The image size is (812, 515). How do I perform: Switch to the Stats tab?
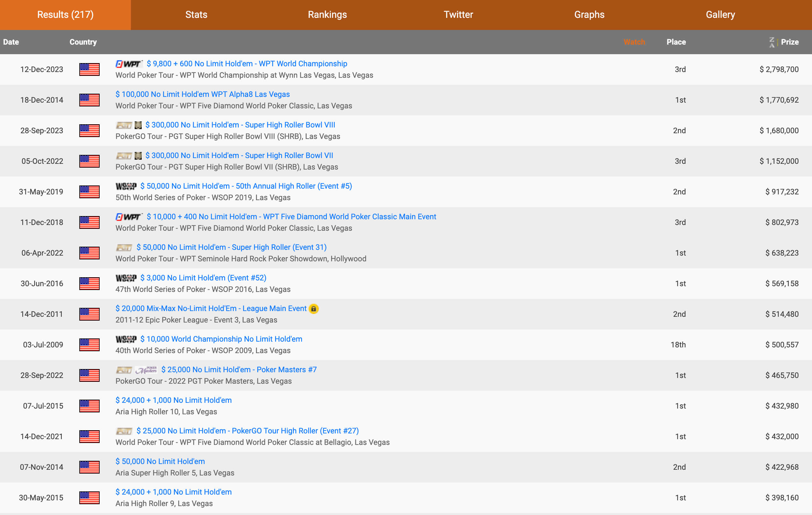point(196,15)
